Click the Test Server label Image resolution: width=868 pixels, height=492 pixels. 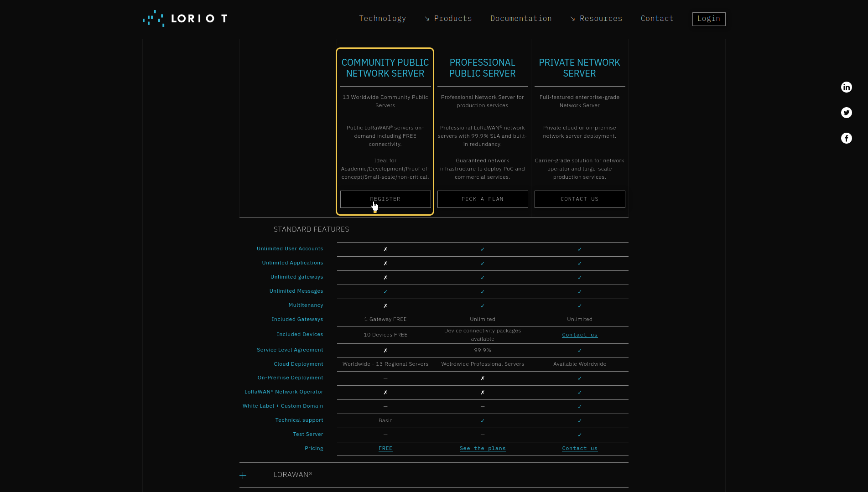(308, 435)
